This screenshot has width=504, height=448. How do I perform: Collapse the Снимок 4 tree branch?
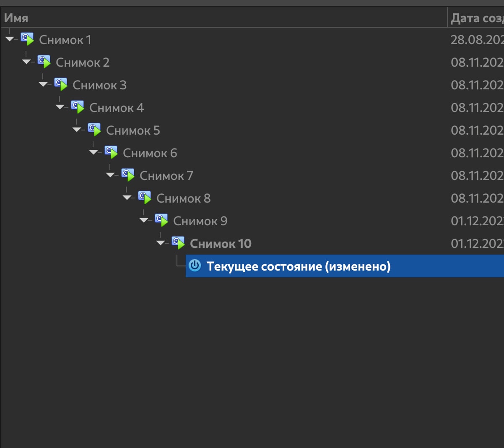(60, 107)
